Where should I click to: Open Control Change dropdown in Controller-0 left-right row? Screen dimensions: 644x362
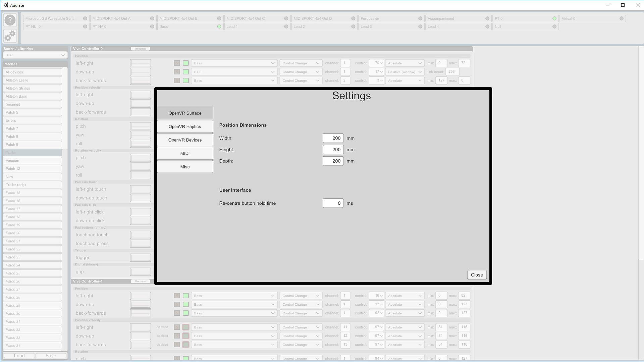(301, 63)
